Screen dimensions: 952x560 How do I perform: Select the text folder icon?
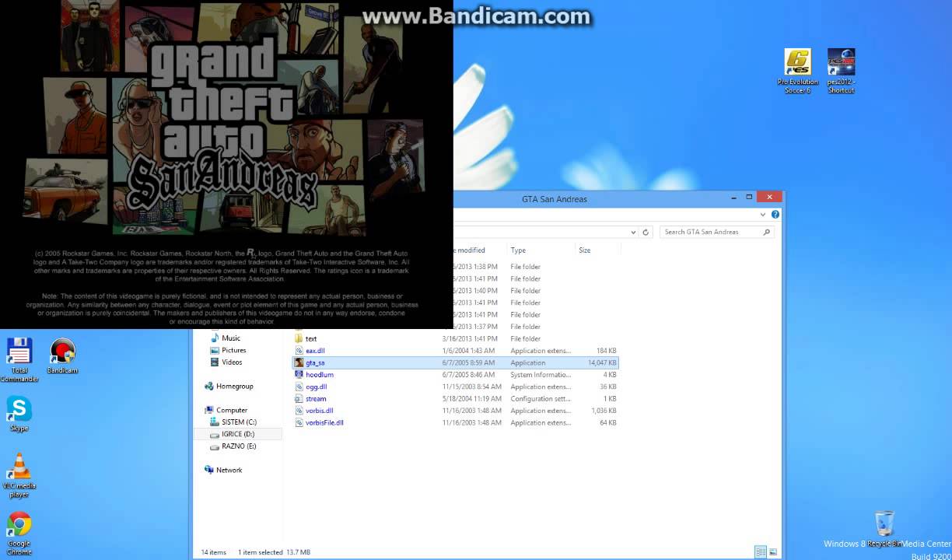(299, 338)
